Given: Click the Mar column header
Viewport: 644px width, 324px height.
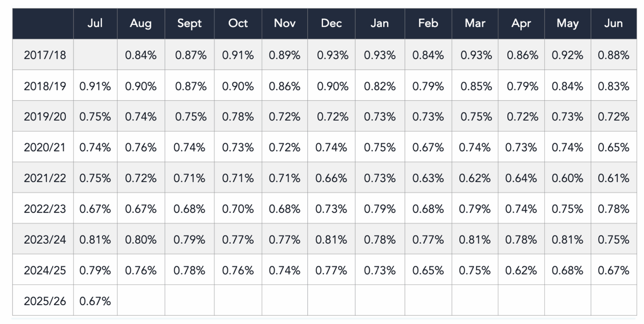Looking at the screenshot, I should tap(475, 23).
